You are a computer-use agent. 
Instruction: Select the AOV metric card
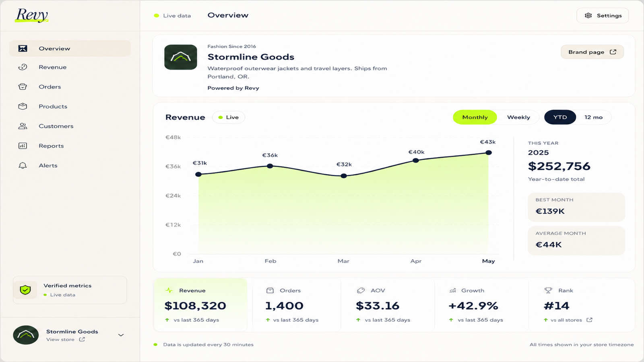388,305
